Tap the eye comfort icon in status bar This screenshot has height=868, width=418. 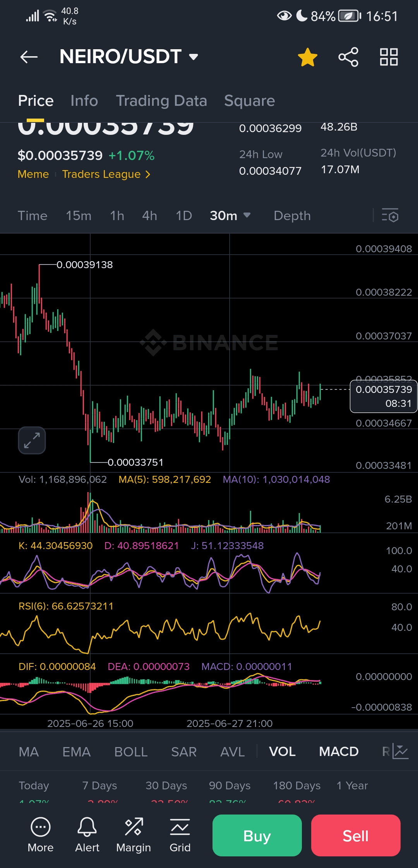284,16
